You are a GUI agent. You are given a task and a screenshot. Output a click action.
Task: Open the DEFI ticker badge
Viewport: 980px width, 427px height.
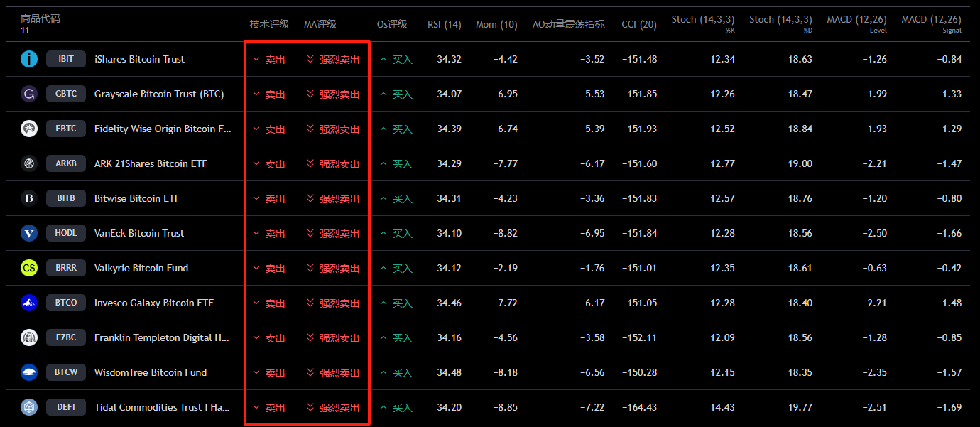point(66,407)
